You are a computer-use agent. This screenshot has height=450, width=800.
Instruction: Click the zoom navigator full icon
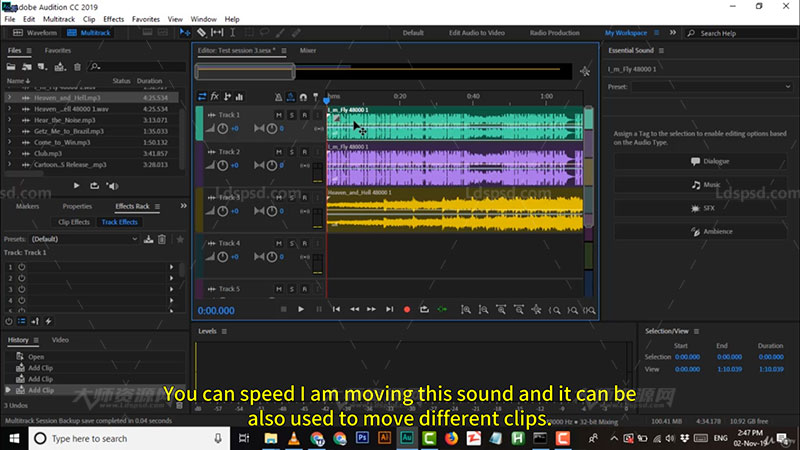585,71
